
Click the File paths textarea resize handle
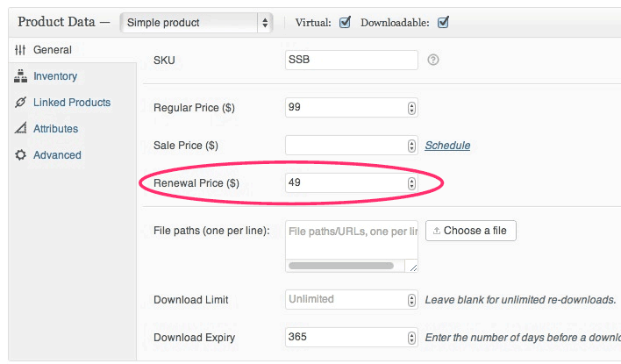pyautogui.click(x=413, y=268)
